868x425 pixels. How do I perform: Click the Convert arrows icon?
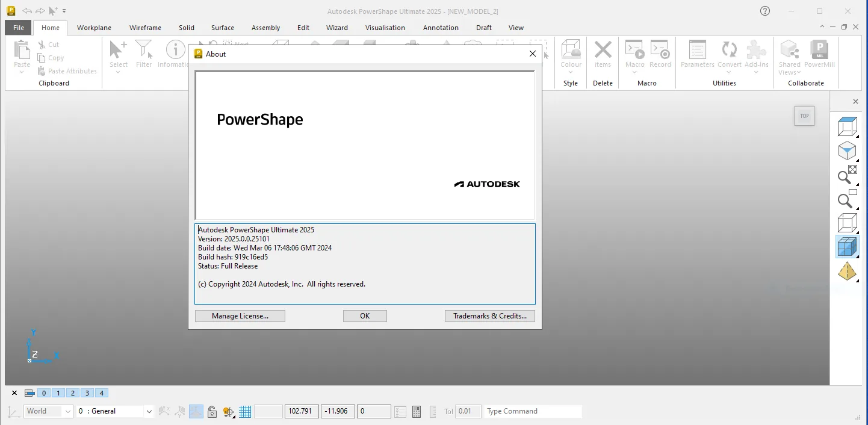[x=730, y=49]
